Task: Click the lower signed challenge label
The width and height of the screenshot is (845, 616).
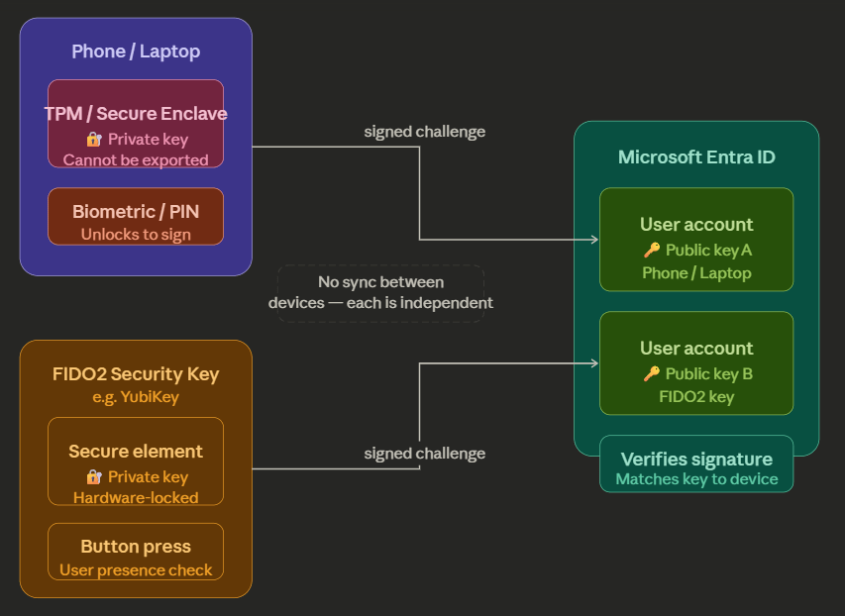Action: pos(424,454)
